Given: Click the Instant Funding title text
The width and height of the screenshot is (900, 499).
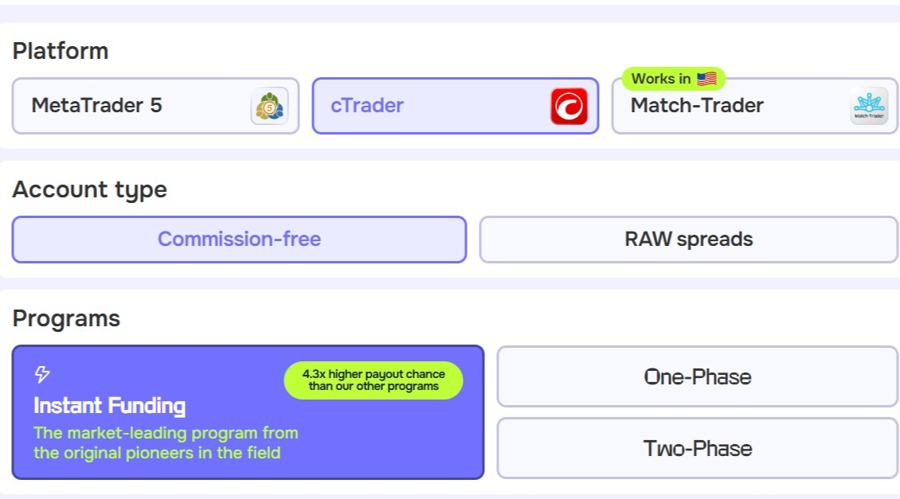Looking at the screenshot, I should pos(109,406).
